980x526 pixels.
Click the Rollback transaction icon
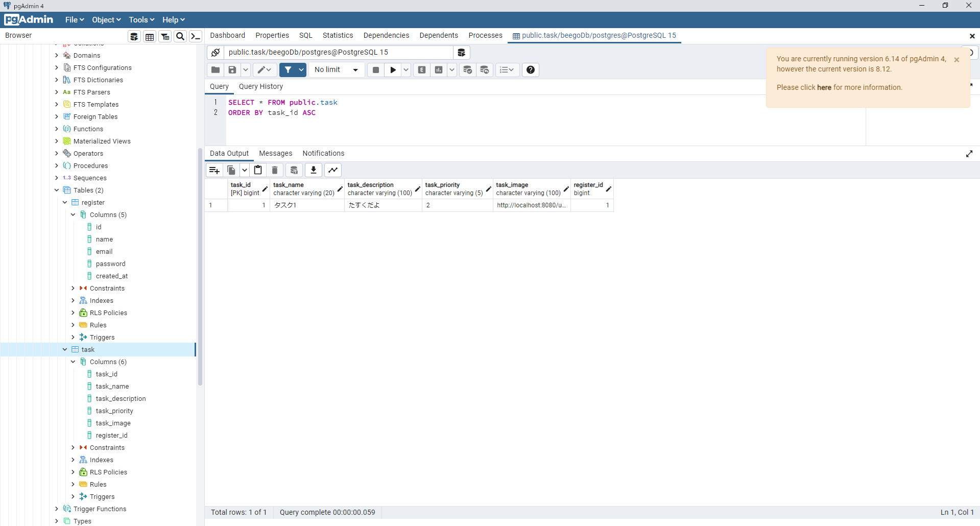point(485,70)
